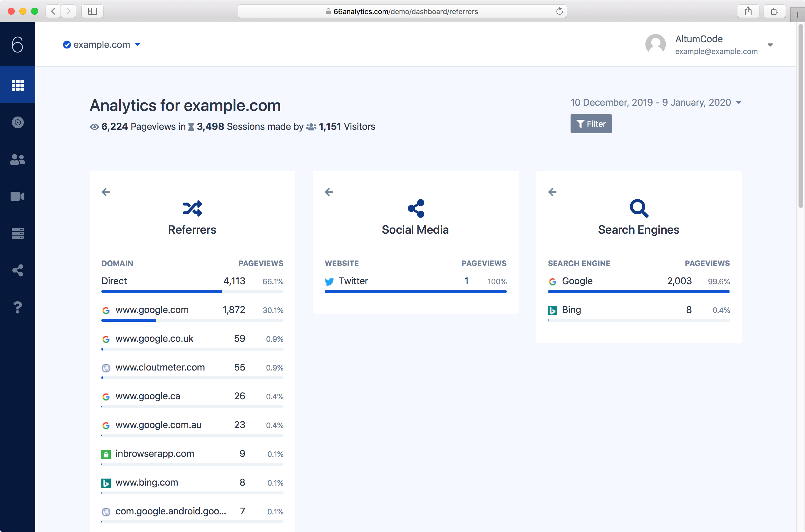Open the share nodes icon in sidebar

tap(18, 270)
